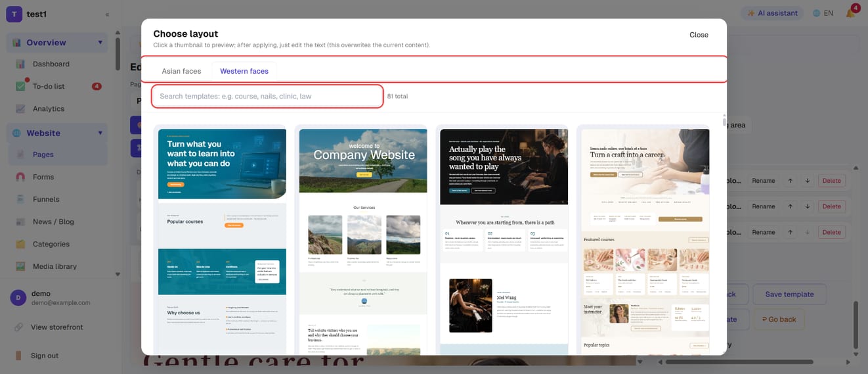The width and height of the screenshot is (868, 374).
Task: Click the Forms magnet icon
Action: (x=20, y=177)
